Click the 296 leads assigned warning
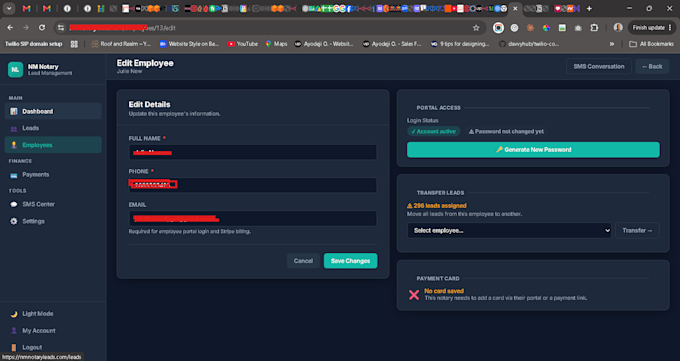 point(437,206)
